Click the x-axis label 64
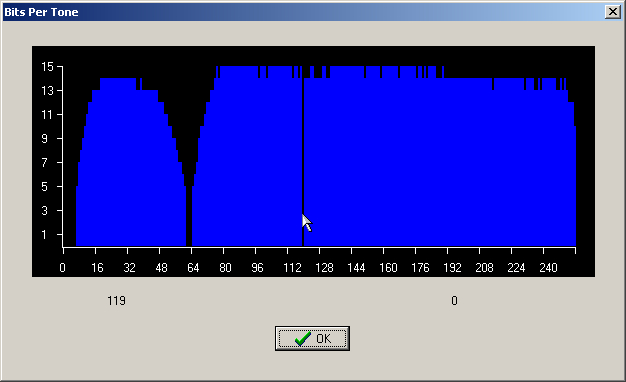Viewport: 626px width, 382px height. 193,268
